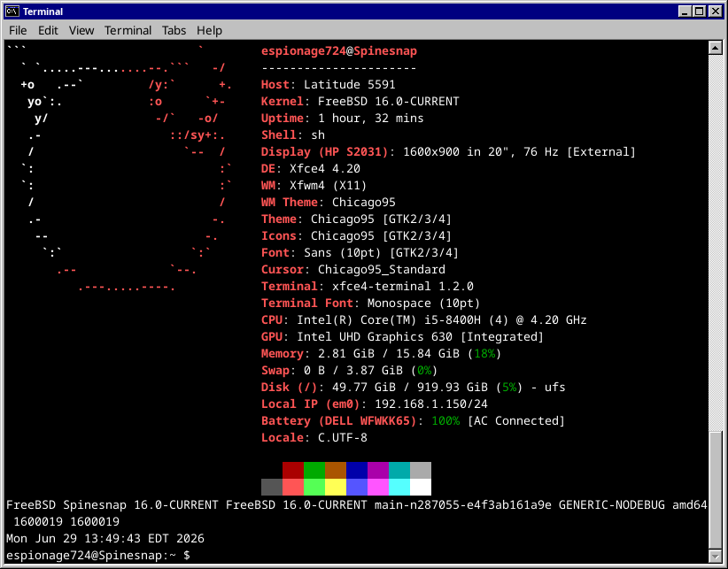
Task: Click the Swap: 0 B / 3.87 GiB line
Action: click(x=349, y=370)
